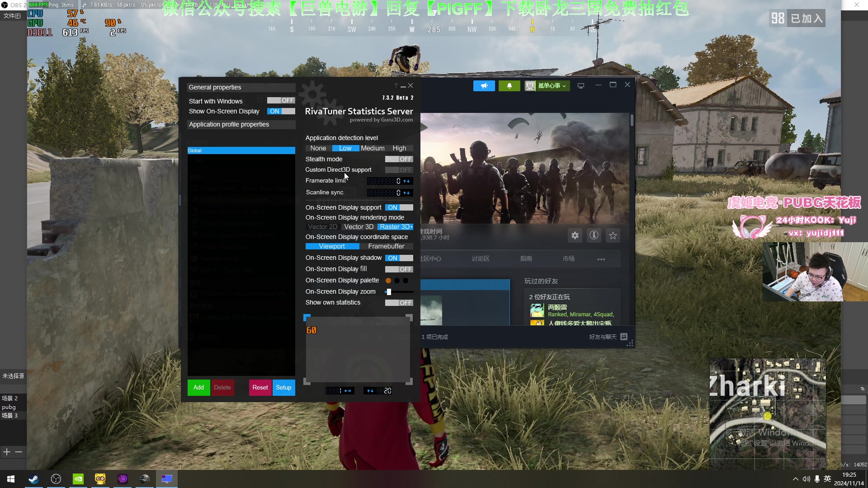The width and height of the screenshot is (868, 488).
Task: Click Scanline sync up-down arrows
Action: pyautogui.click(x=407, y=193)
